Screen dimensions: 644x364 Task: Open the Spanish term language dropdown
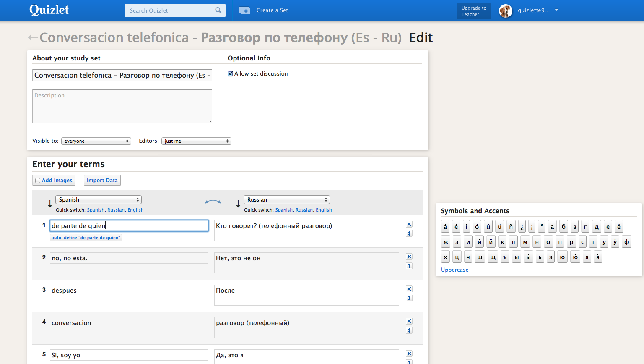pos(99,200)
